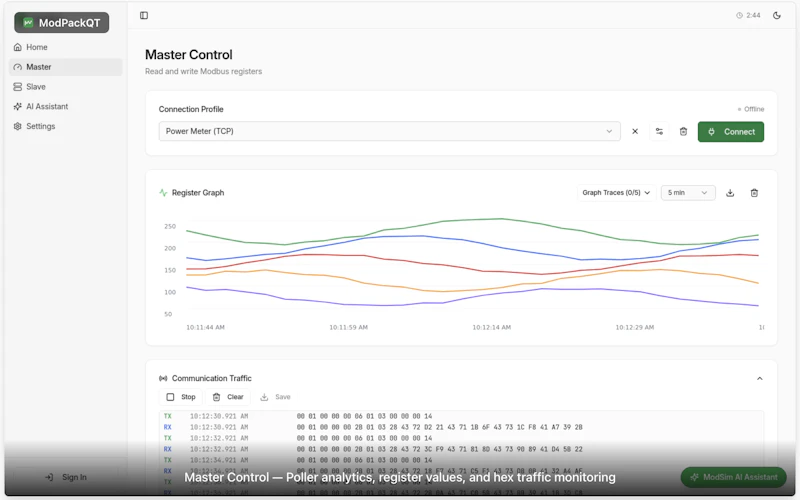Clear the register graph trash icon

pyautogui.click(x=754, y=193)
